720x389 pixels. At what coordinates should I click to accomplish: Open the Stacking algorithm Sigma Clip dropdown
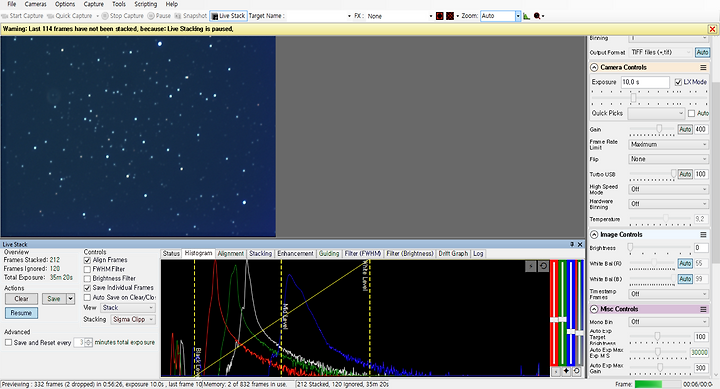(133, 320)
